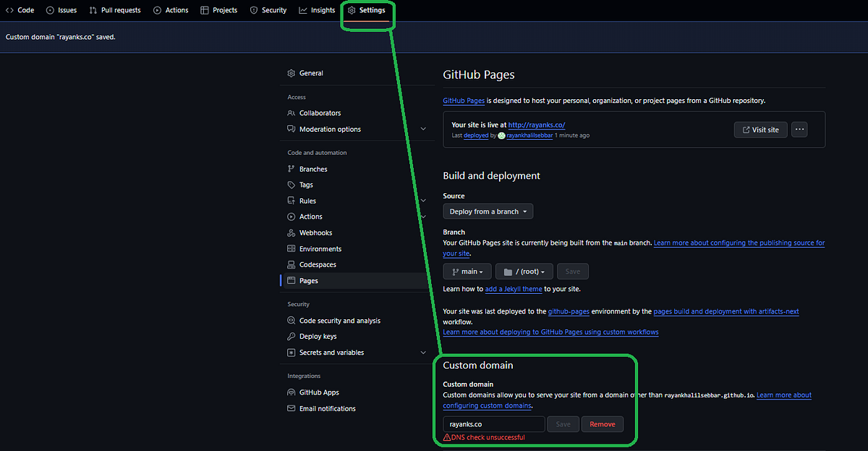Click the Deploy keys key icon

click(293, 336)
